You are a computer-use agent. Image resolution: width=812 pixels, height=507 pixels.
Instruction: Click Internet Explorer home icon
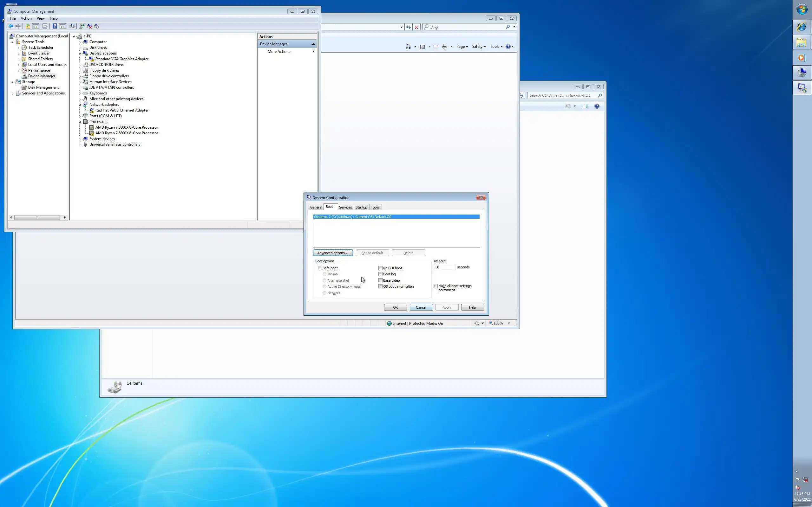click(408, 47)
